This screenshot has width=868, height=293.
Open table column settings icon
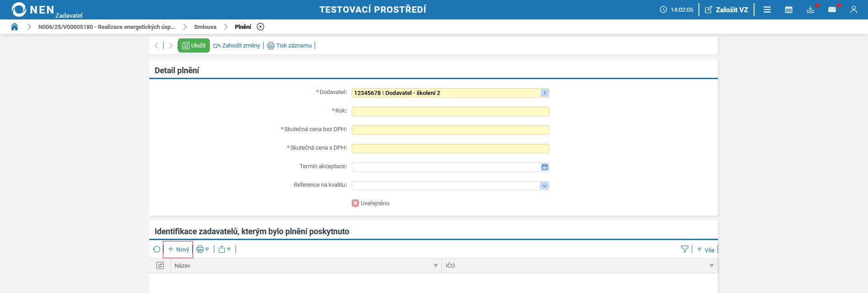160,265
